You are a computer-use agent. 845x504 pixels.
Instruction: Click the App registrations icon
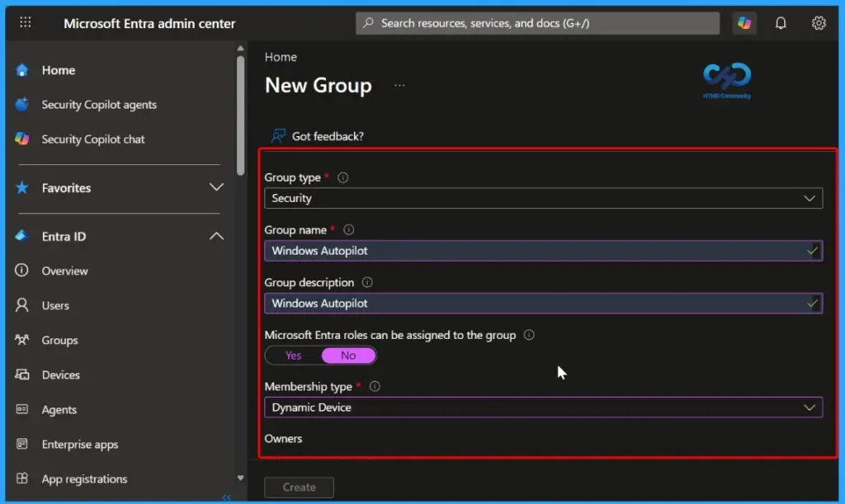22,478
